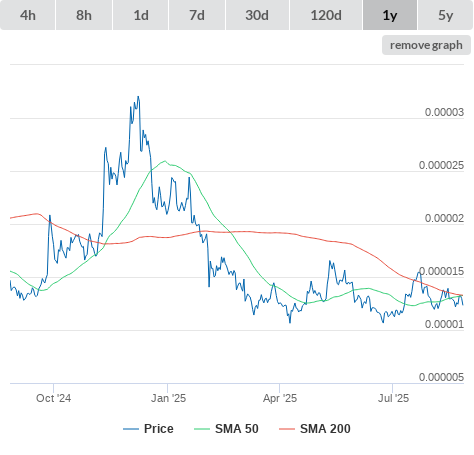The image size is (474, 455).
Task: Click the Jan '25 axis label
Action: [168, 398]
